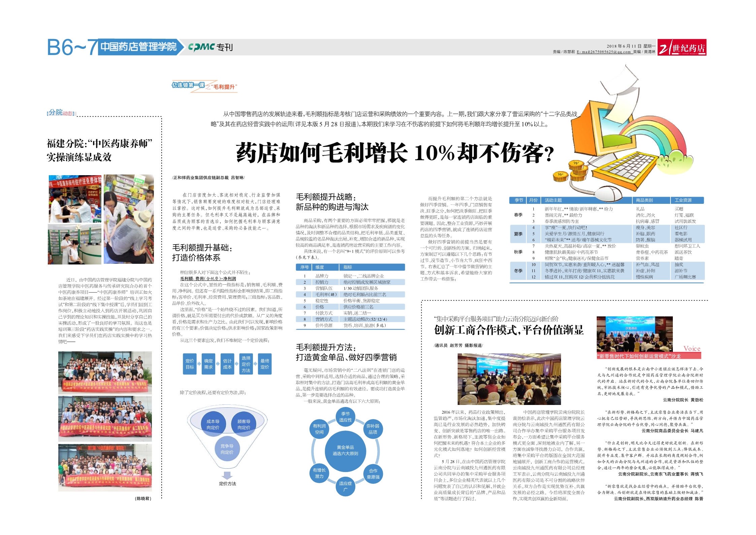Click the 弥补弱品项 circle node
The image size is (756, 535).
point(372,429)
